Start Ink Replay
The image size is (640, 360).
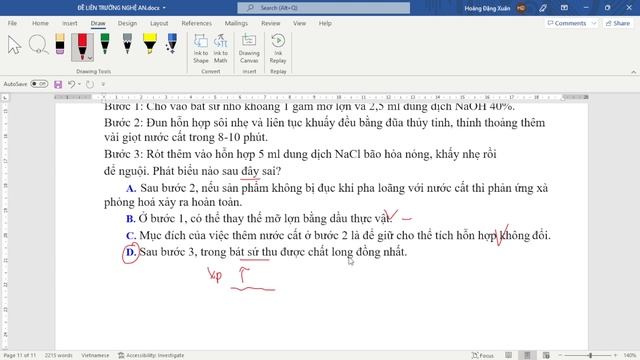point(278,49)
